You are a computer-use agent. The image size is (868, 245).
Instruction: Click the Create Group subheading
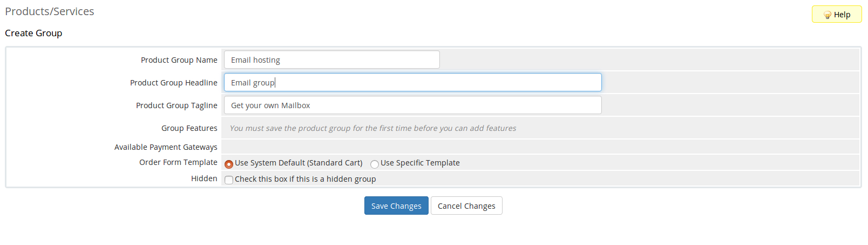pyautogui.click(x=33, y=33)
